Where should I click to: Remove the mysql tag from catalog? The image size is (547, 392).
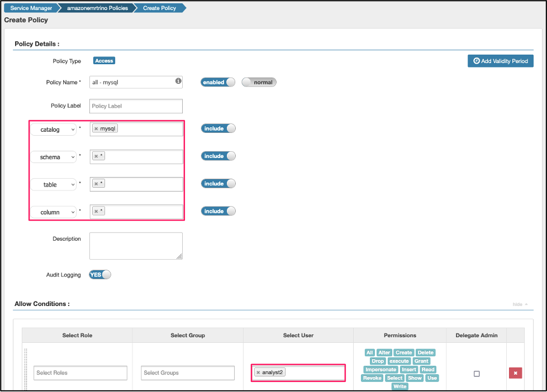coord(96,128)
